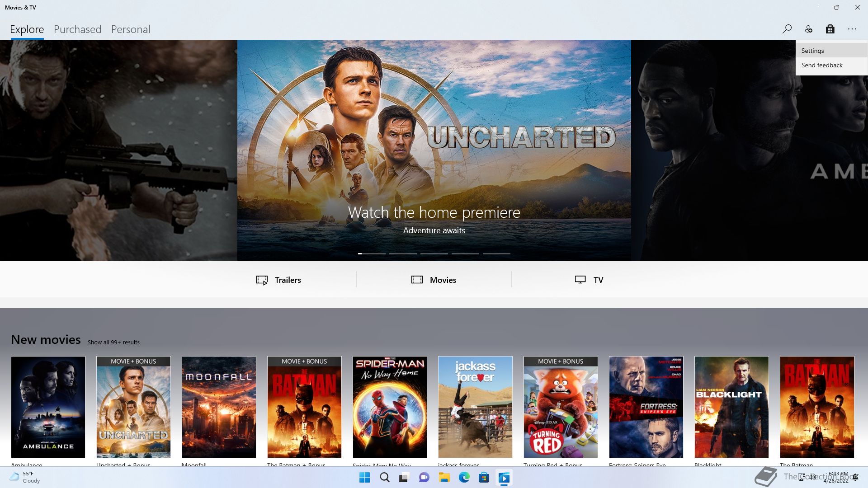This screenshot has width=868, height=488.
Task: Open the Blacklight movie poster
Action: pos(731,407)
